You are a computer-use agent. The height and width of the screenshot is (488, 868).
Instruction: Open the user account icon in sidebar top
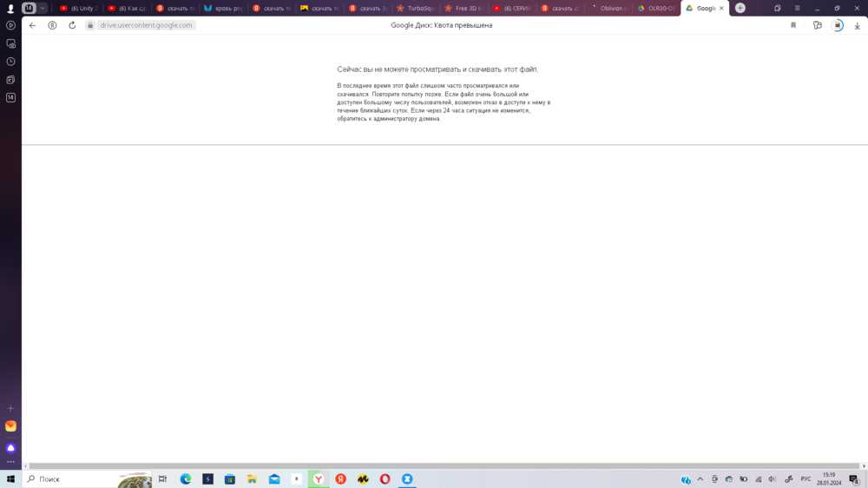10,9
